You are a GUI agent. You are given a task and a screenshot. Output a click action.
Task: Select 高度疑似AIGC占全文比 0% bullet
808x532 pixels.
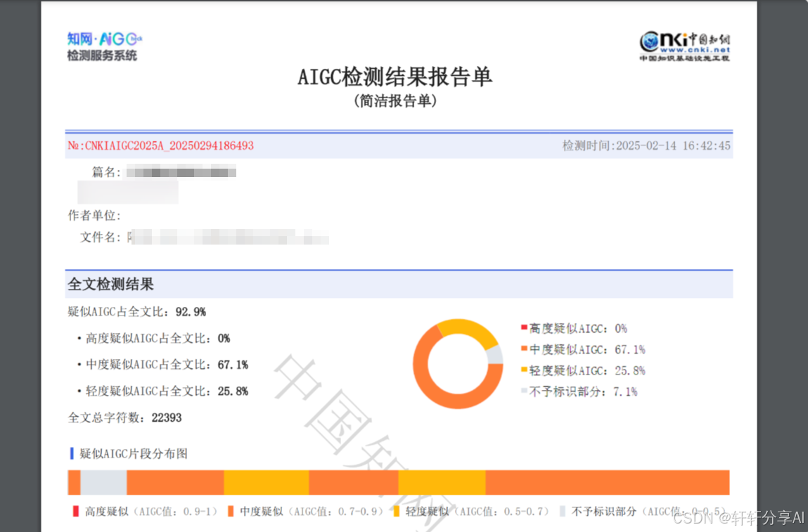tap(153, 338)
